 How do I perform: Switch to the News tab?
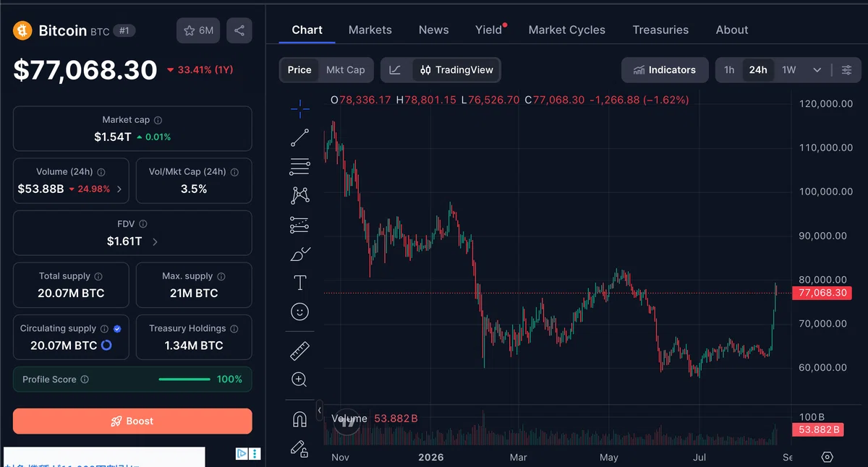[x=434, y=30]
